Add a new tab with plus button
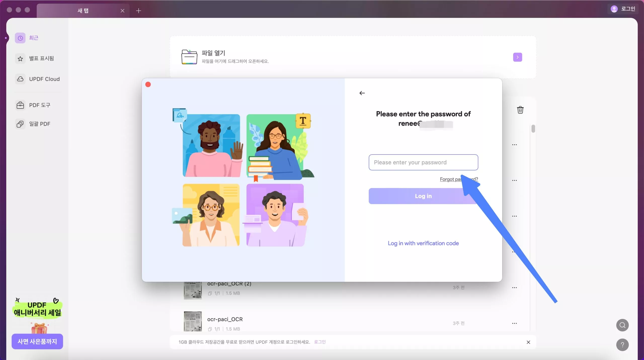 click(x=139, y=11)
